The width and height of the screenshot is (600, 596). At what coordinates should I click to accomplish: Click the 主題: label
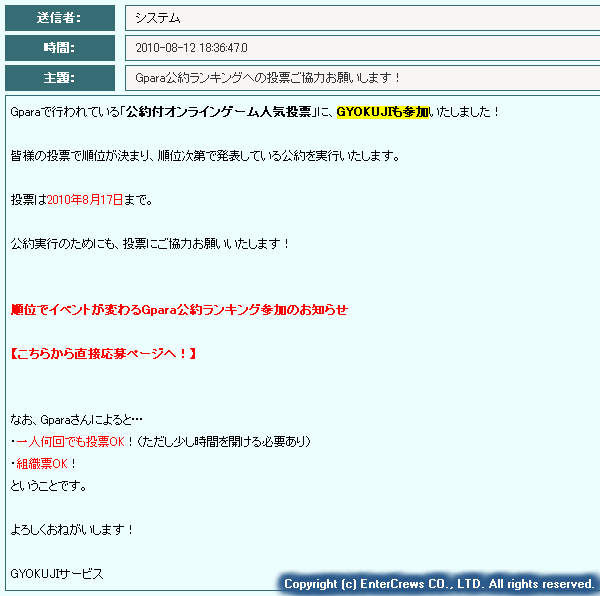(60, 78)
